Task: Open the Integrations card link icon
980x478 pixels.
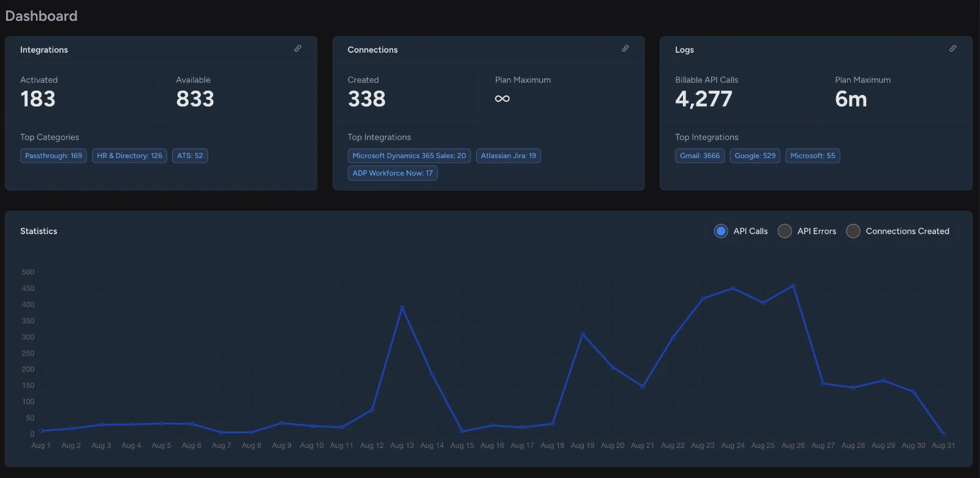Action: (298, 48)
